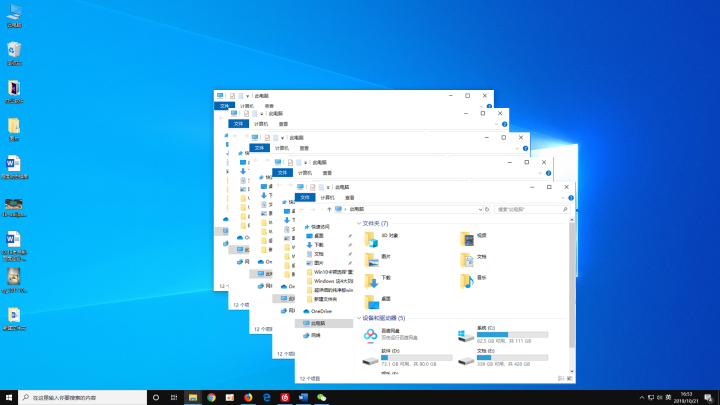Open Firefox from the taskbar
This screenshot has height=405, width=720.
pyautogui.click(x=248, y=398)
